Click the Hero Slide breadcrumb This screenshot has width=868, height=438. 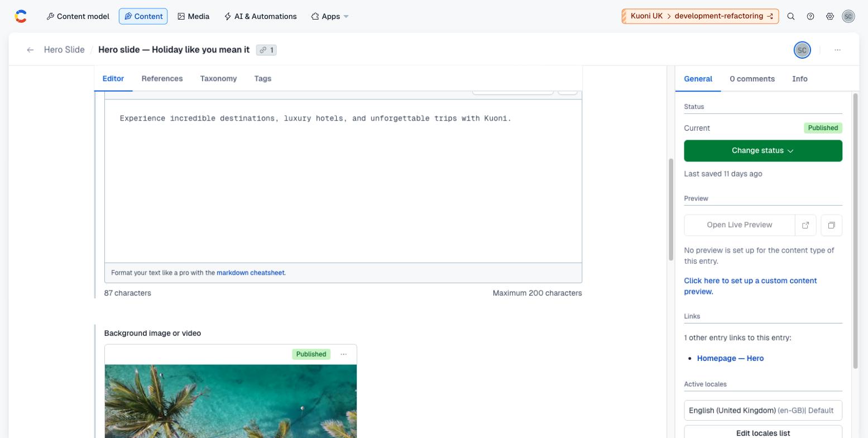click(x=64, y=50)
